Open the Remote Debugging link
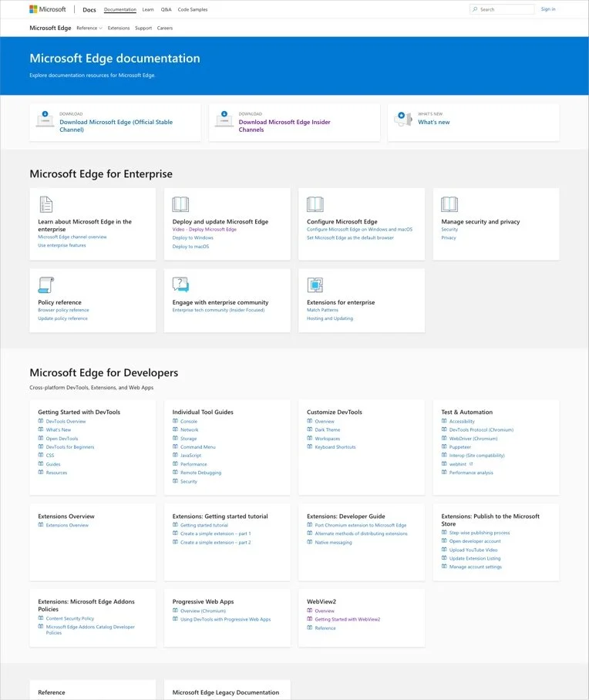The width and height of the screenshot is (589, 700). click(x=201, y=473)
